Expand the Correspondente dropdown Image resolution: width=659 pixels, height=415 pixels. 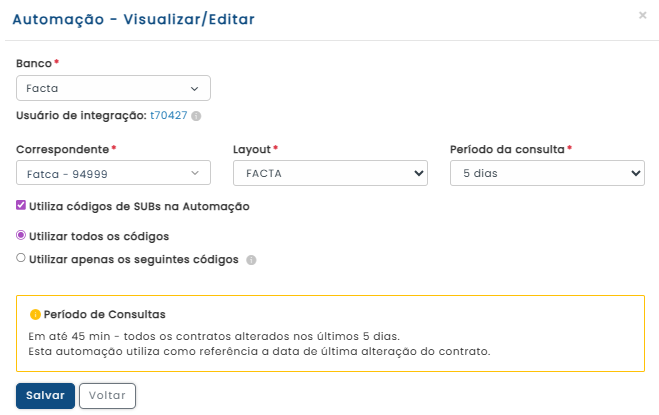113,174
